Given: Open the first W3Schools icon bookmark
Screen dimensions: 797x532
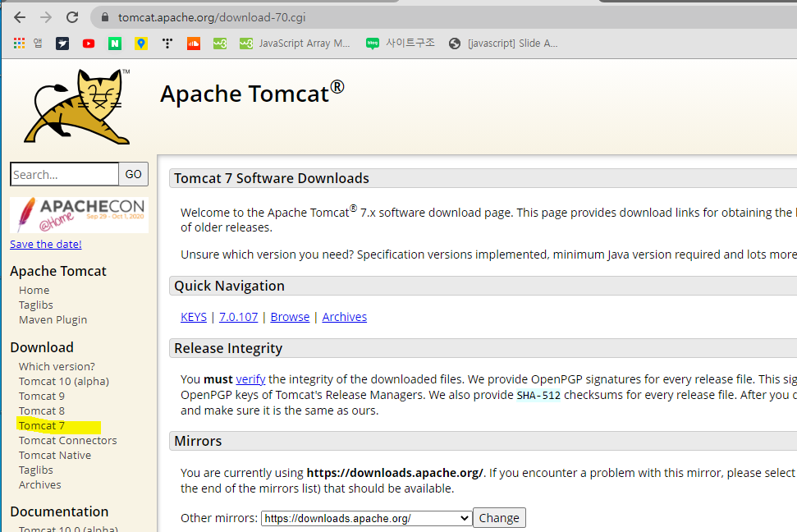Looking at the screenshot, I should pos(220,44).
